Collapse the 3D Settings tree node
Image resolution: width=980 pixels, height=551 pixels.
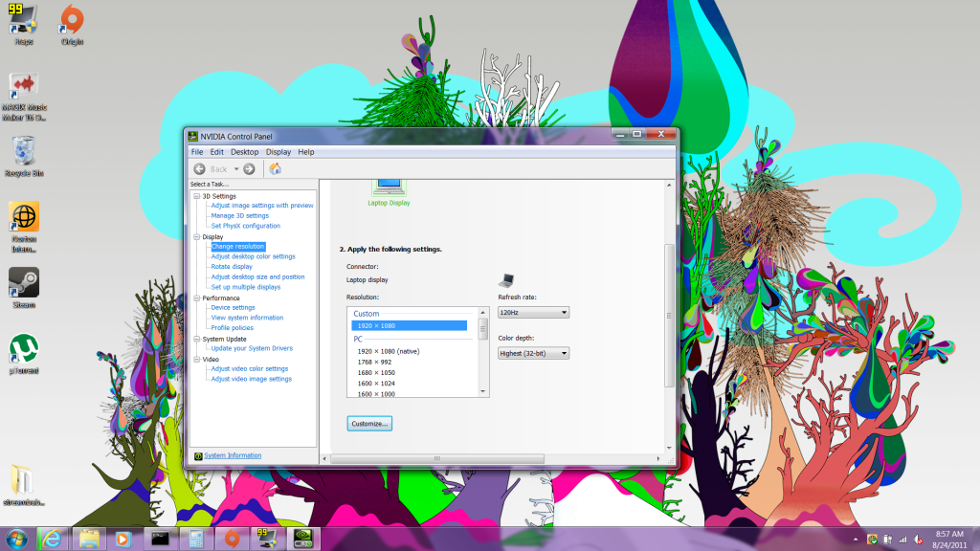[x=197, y=196]
